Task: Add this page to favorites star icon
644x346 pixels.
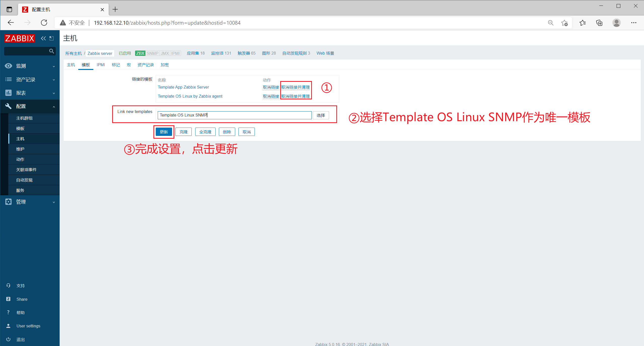Action: 564,23
